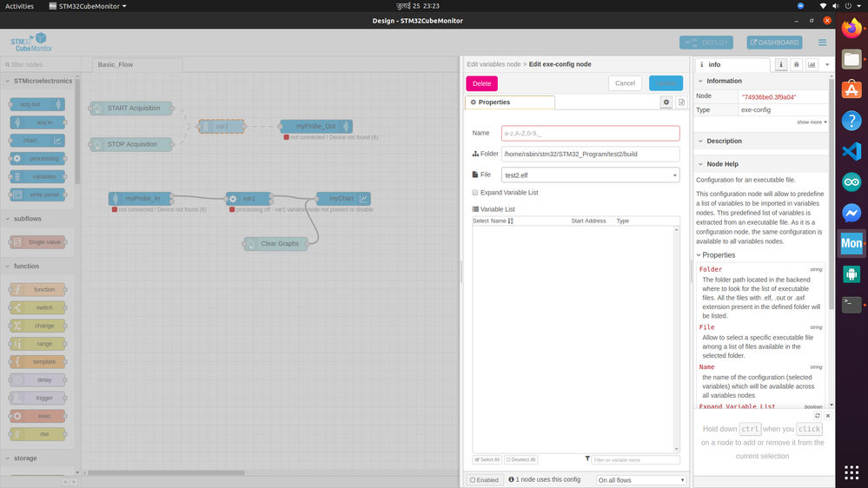This screenshot has width=868, height=488.
Task: Click the Folder path input field
Action: pyautogui.click(x=590, y=155)
